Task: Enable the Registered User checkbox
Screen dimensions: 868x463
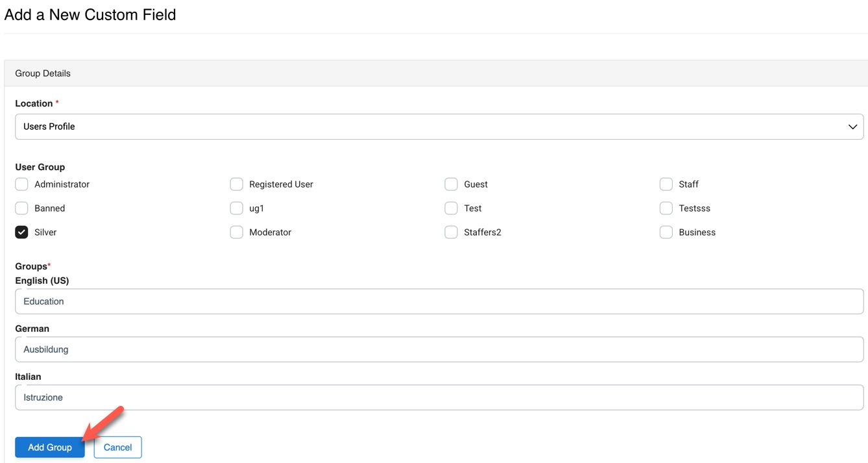Action: pos(237,184)
